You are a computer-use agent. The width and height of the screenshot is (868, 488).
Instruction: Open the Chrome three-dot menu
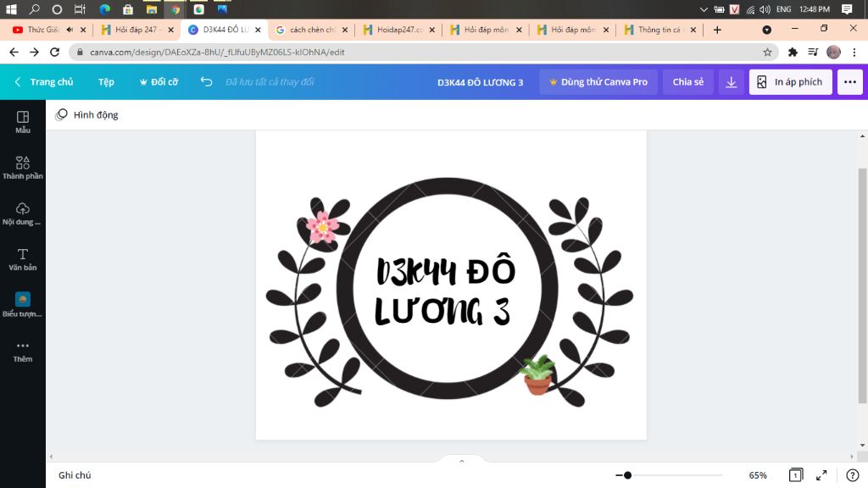tap(854, 52)
